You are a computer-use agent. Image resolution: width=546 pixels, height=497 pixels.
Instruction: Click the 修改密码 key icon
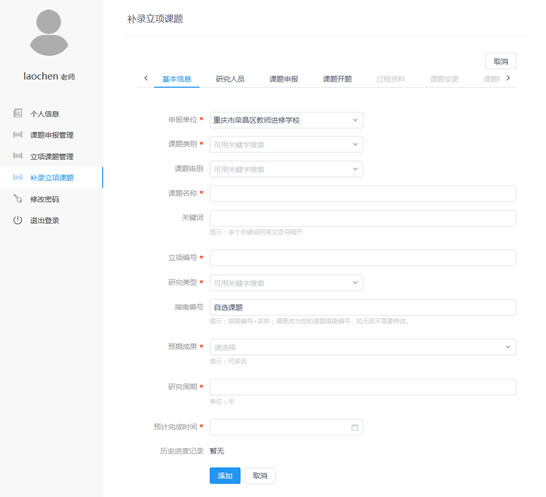point(17,199)
